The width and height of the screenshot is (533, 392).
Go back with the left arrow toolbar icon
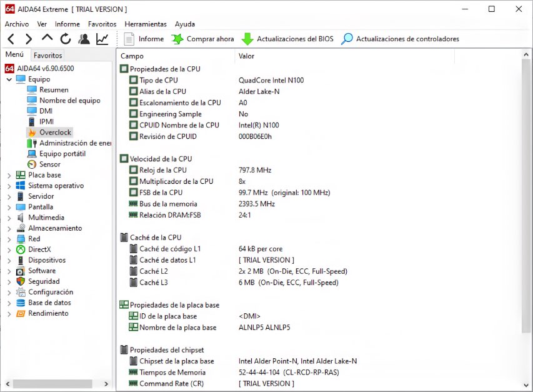(11, 39)
